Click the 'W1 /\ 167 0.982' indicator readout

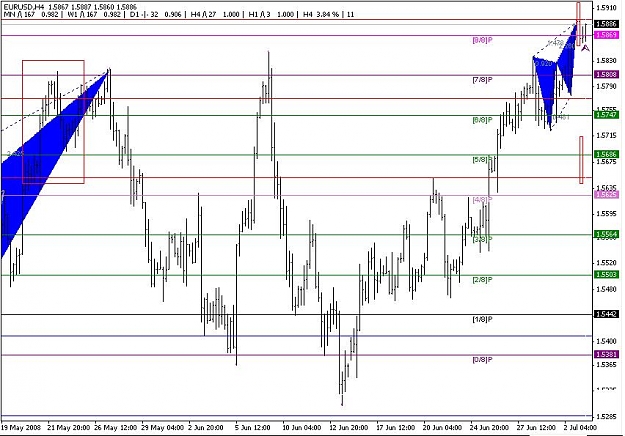(x=92, y=14)
